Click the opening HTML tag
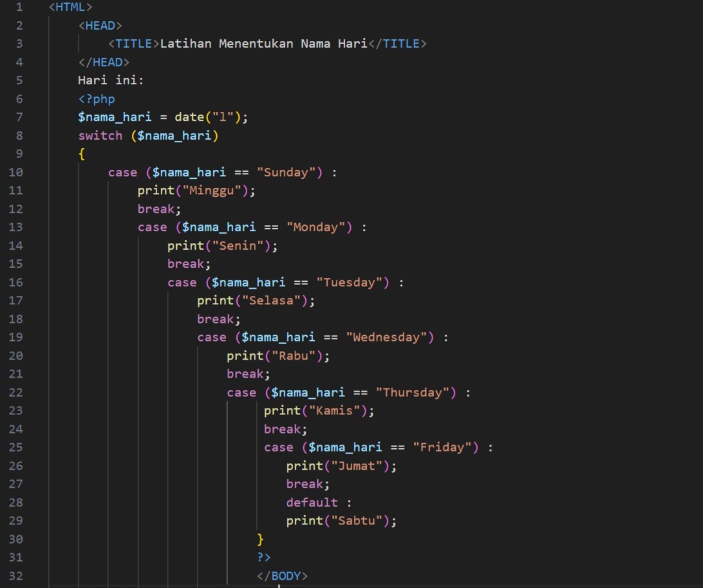Viewport: 703px width, 588px height. tap(70, 7)
